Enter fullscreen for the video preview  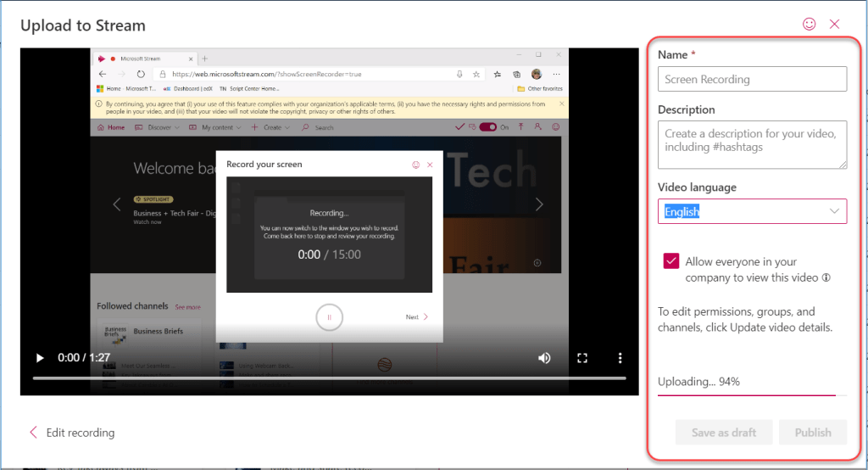(581, 358)
